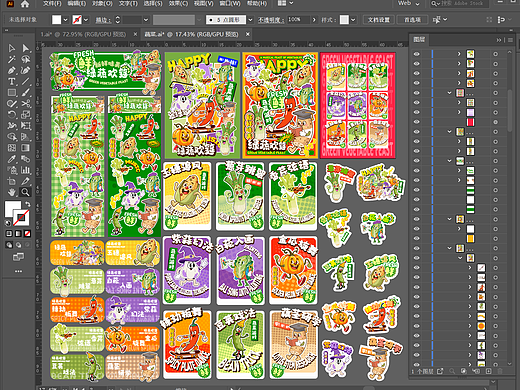Swap fill and stroke colors arrow
The image size is (520, 390).
[x=28, y=204]
